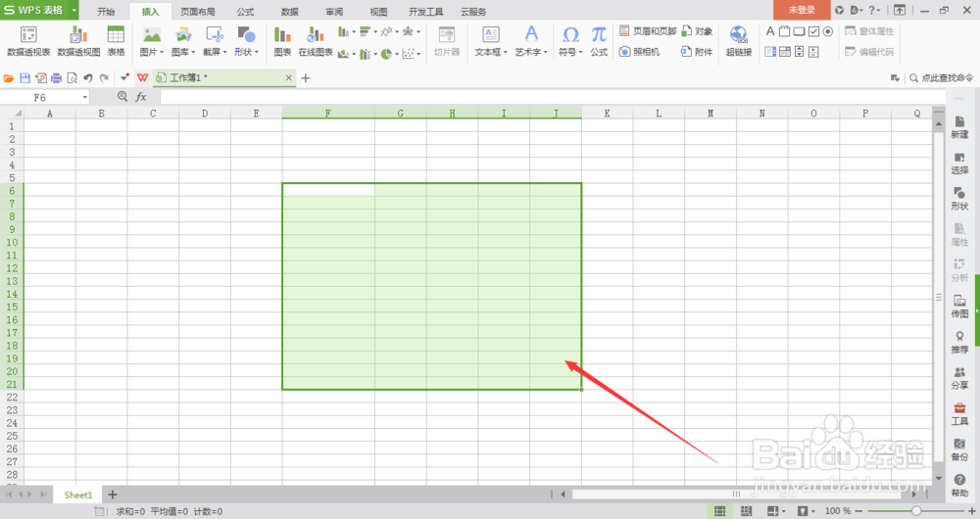
Task: Select the scroll bar form control
Action: tap(799, 52)
